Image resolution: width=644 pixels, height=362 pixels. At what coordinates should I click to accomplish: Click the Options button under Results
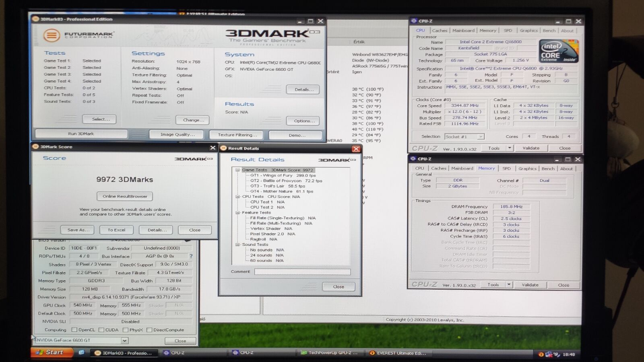[303, 121]
